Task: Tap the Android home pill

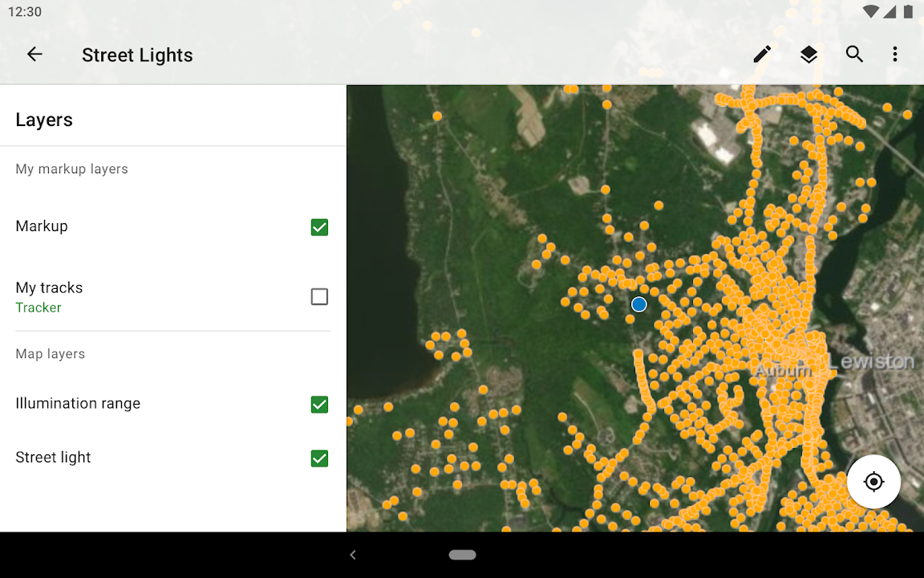Action: (x=462, y=555)
